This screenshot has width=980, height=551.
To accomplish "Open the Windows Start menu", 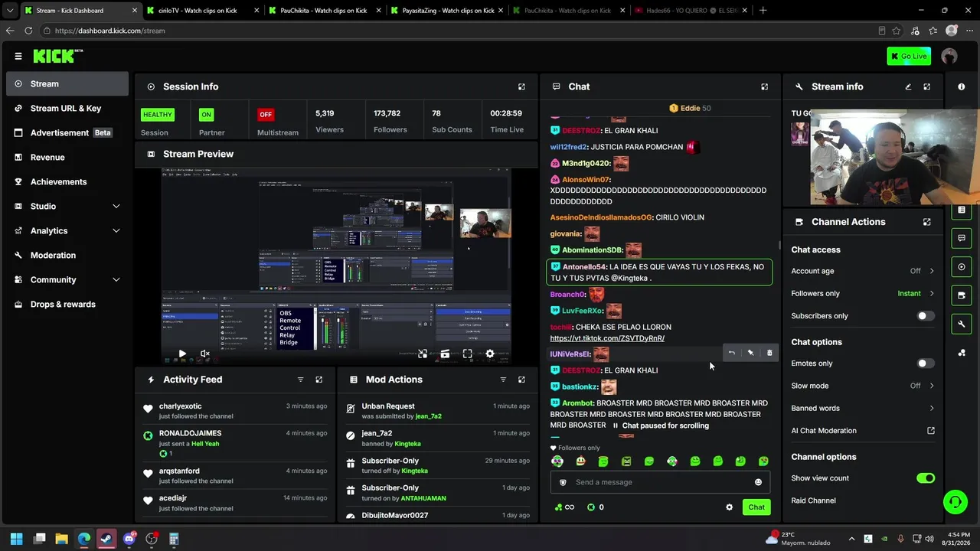I will click(17, 539).
